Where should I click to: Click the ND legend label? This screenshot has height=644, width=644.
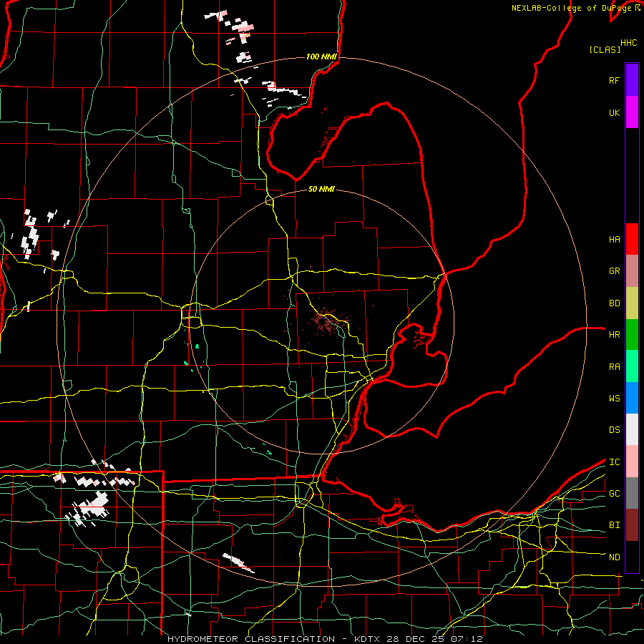pos(614,557)
